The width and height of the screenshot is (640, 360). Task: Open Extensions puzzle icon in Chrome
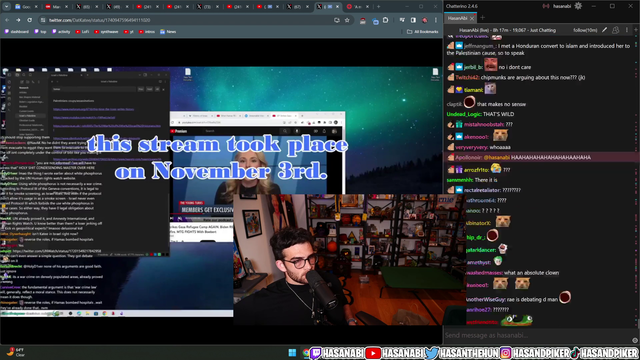tap(386, 20)
